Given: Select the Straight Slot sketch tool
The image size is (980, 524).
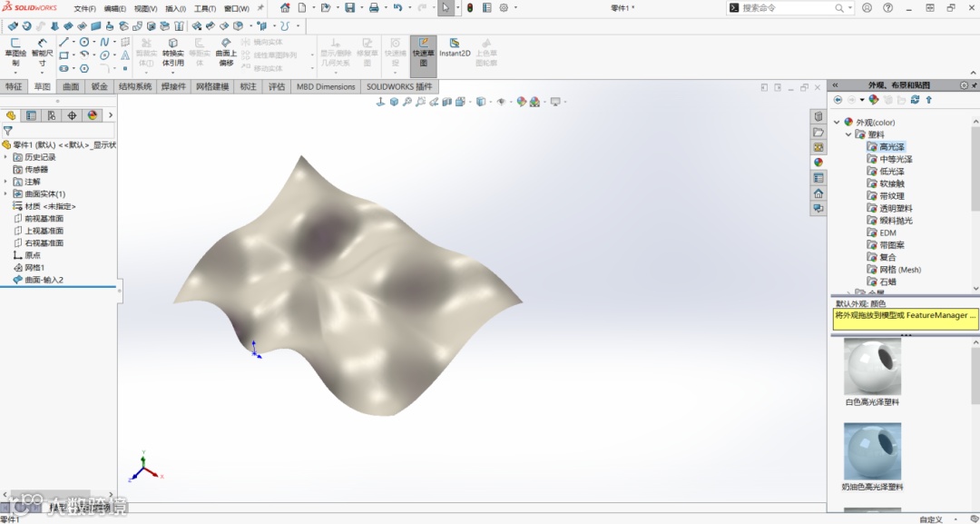Looking at the screenshot, I should 64,68.
